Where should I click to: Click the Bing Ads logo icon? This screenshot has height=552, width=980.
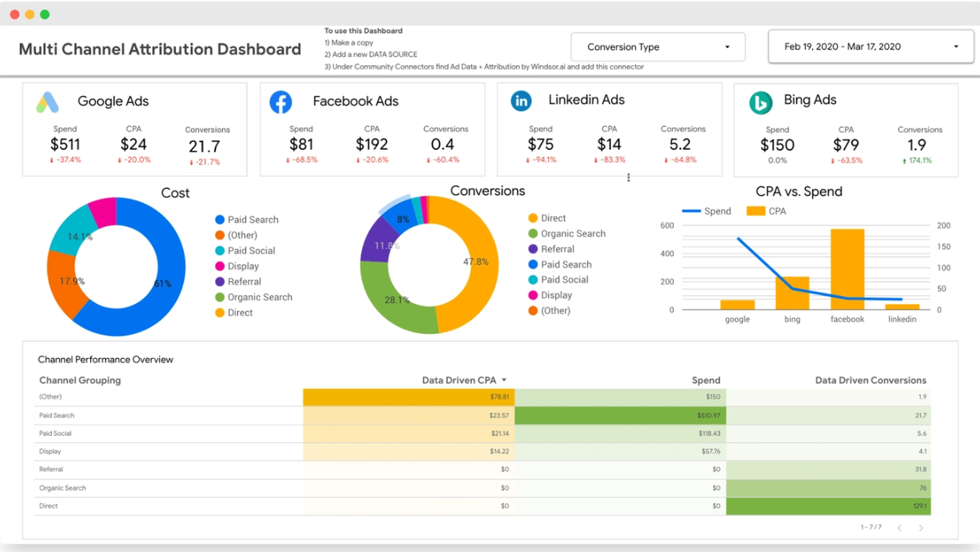coord(760,102)
